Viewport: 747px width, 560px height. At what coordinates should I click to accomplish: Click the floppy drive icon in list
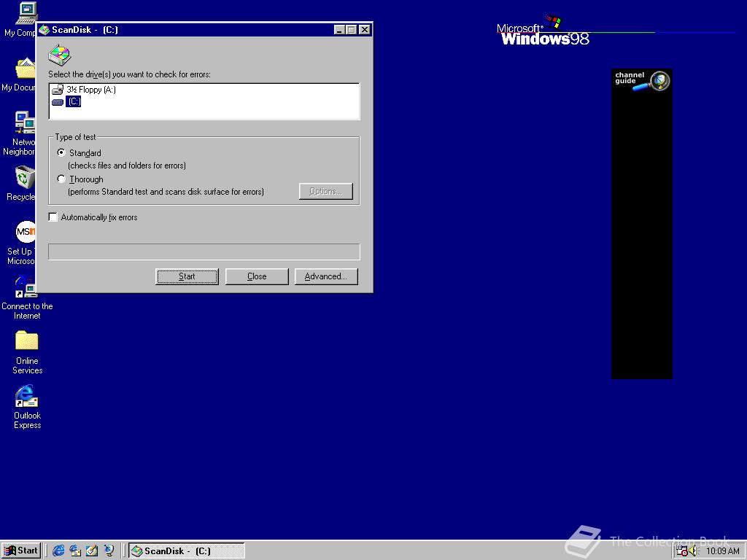58,90
